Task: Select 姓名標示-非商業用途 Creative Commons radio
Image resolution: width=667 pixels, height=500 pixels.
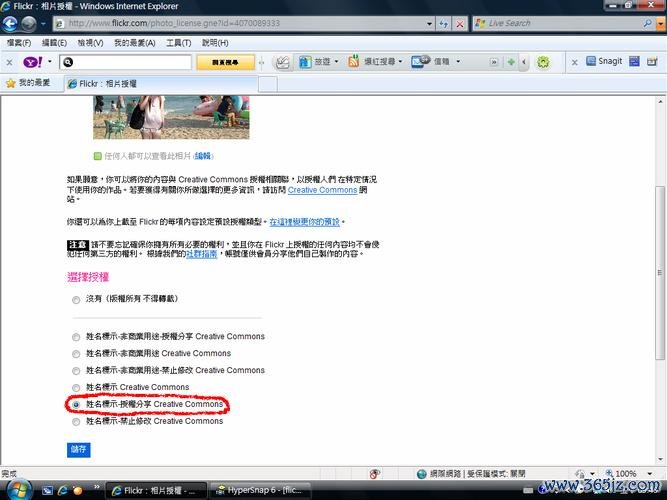Action: [76, 354]
